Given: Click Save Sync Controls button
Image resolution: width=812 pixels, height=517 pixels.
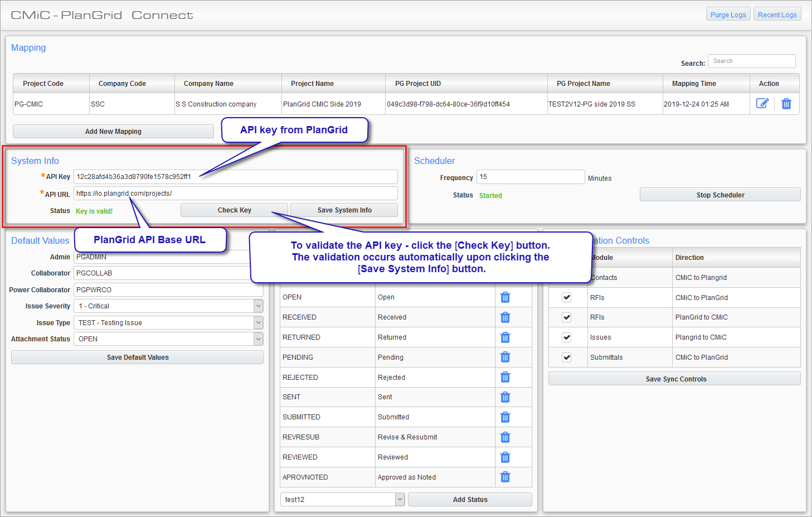Looking at the screenshot, I should (x=675, y=379).
